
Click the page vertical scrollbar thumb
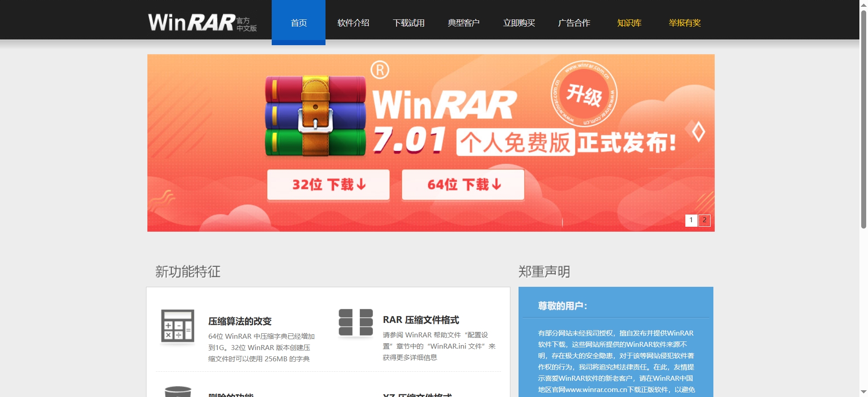tap(863, 117)
